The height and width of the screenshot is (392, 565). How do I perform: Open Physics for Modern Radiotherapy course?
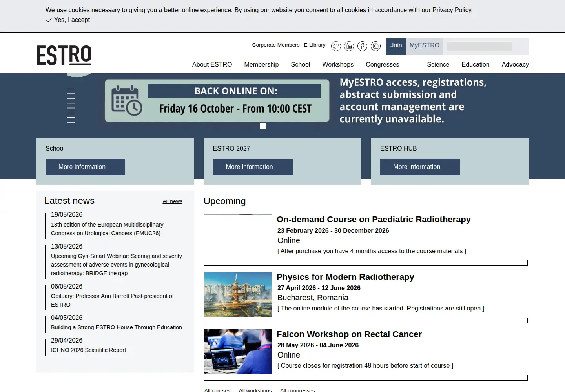click(345, 277)
